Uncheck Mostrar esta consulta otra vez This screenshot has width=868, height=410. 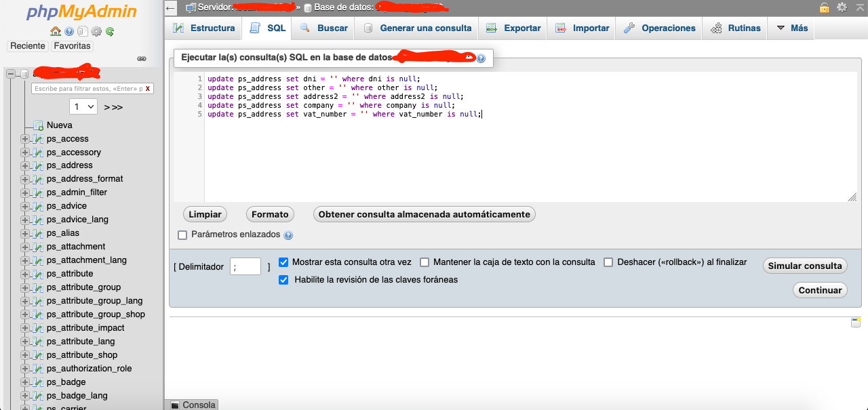pyautogui.click(x=283, y=262)
